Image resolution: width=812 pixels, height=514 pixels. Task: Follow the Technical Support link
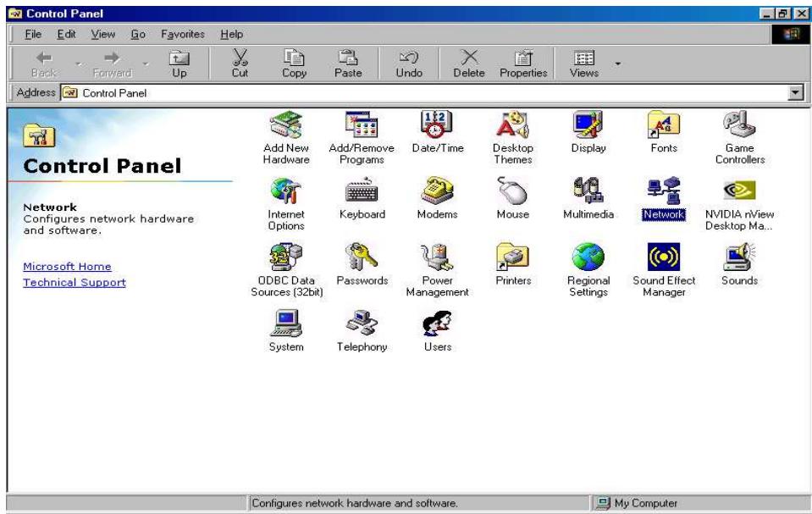tap(75, 282)
